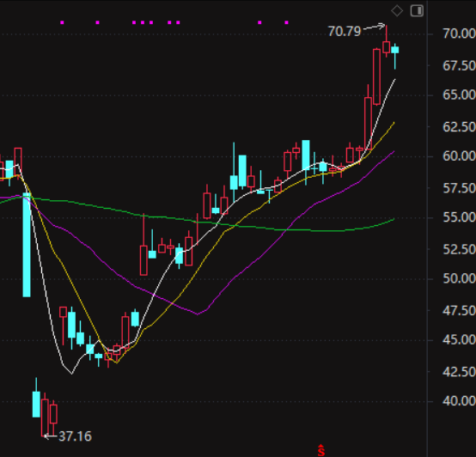This screenshot has height=457, width=476.
Task: Click the rightmost magenta dot marker
Action: point(287,22)
